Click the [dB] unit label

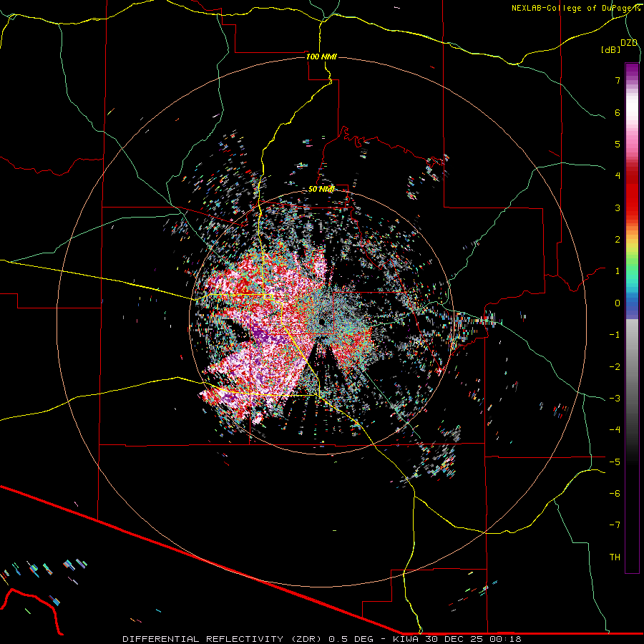[610, 49]
